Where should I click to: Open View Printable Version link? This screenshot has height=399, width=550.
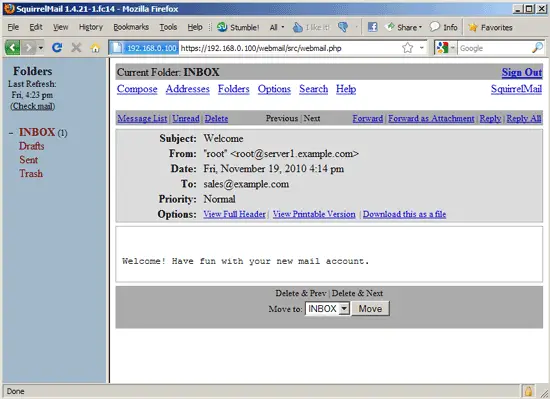point(314,214)
